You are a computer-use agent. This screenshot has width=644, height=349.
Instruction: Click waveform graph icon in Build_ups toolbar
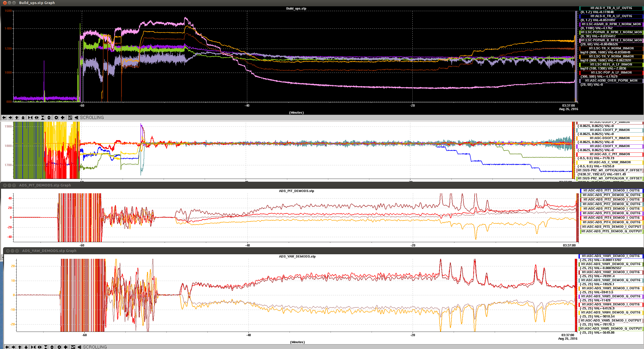coord(70,118)
